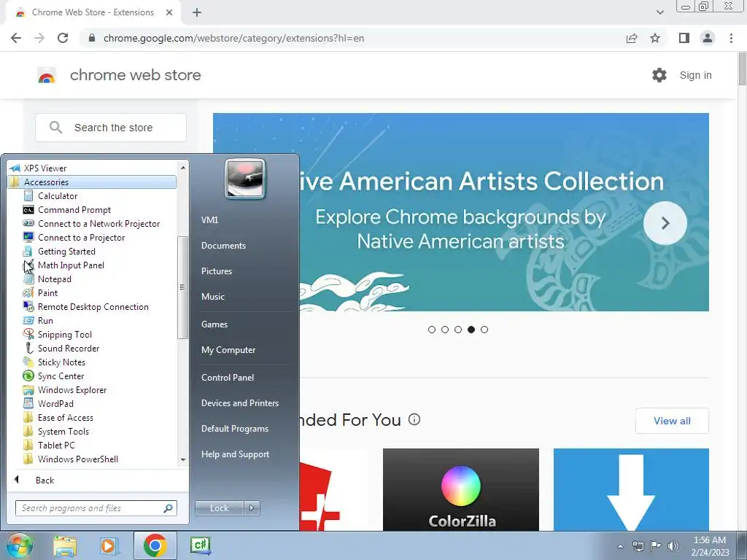
Task: Collapse the Accessories folder
Action: click(x=92, y=182)
